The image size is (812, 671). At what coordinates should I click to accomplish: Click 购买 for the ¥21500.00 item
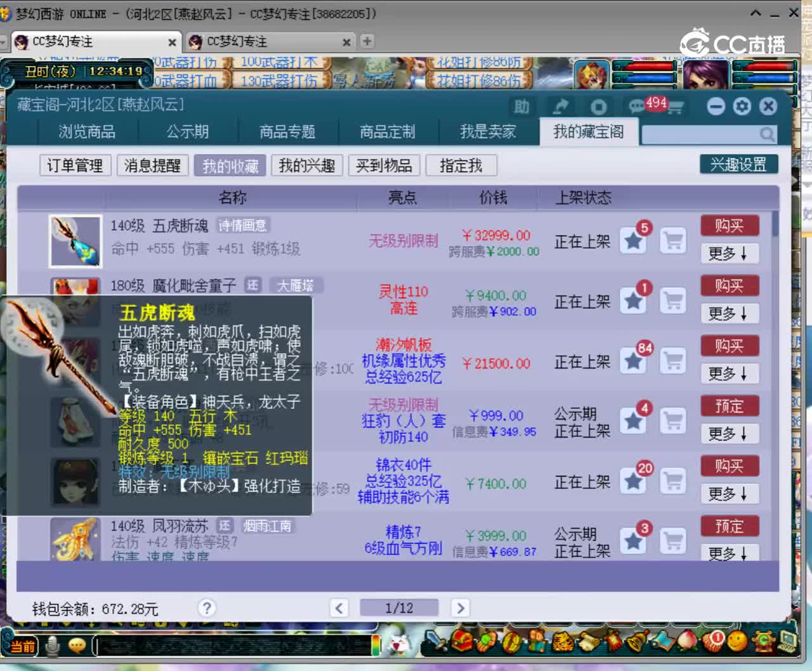click(x=730, y=346)
